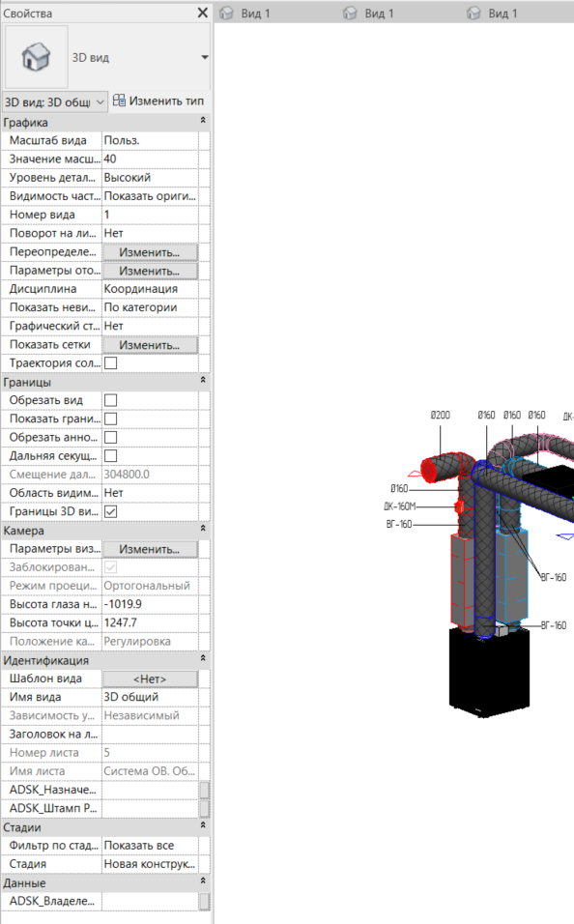Uncheck the Границы 3D вида checkbox
The height and width of the screenshot is (924, 574).
tap(110, 512)
